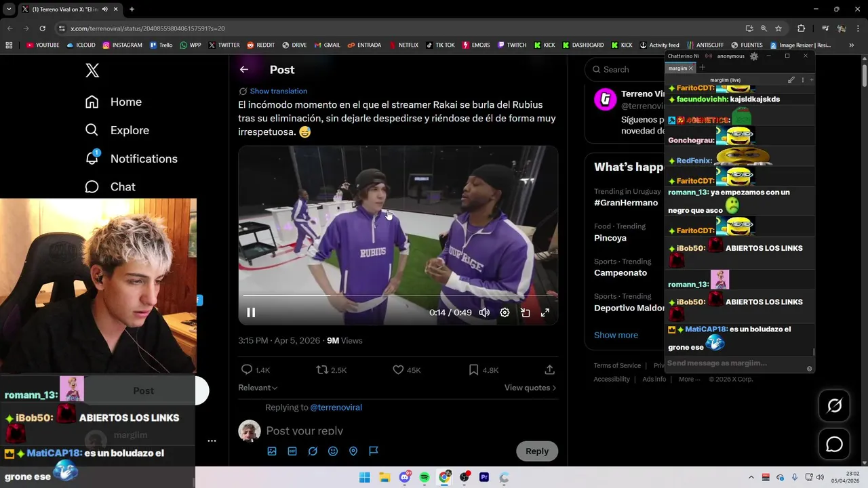This screenshot has width=868, height=488.
Task: Open the NETFLIX bookmark
Action: coord(403,45)
